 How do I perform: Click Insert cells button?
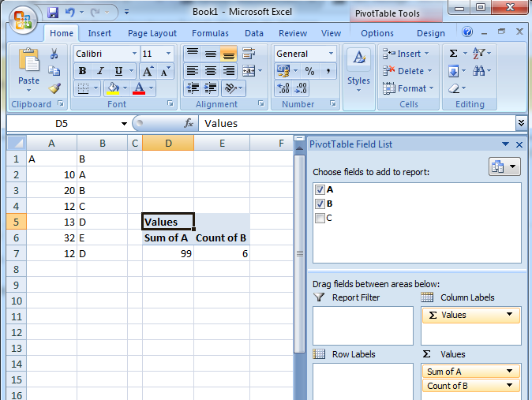406,54
